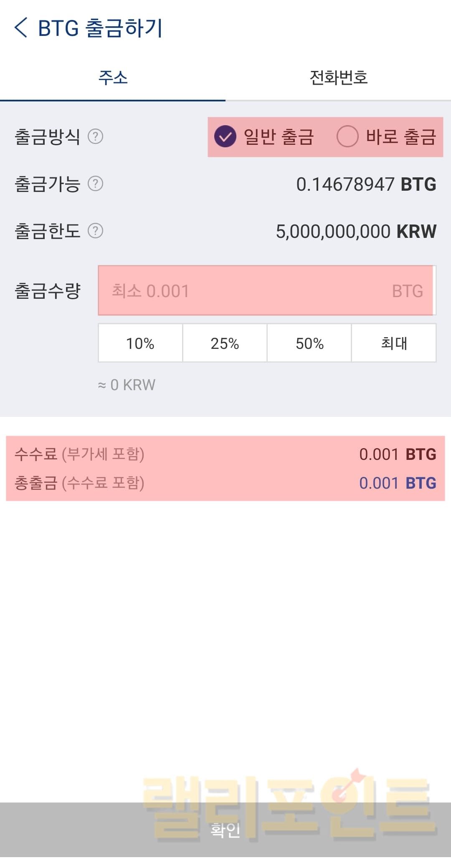
Task: Choose the 바로 출금 radio option
Action: point(347,136)
